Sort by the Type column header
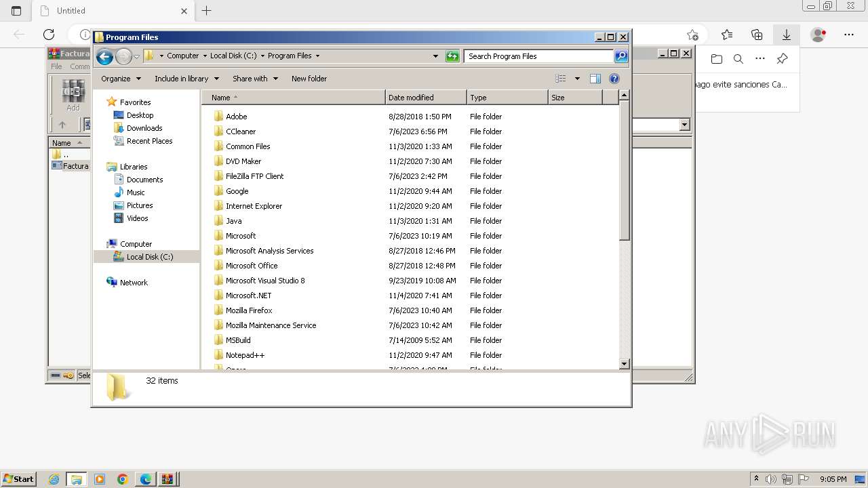The width and height of the screenshot is (868, 488). tap(507, 98)
